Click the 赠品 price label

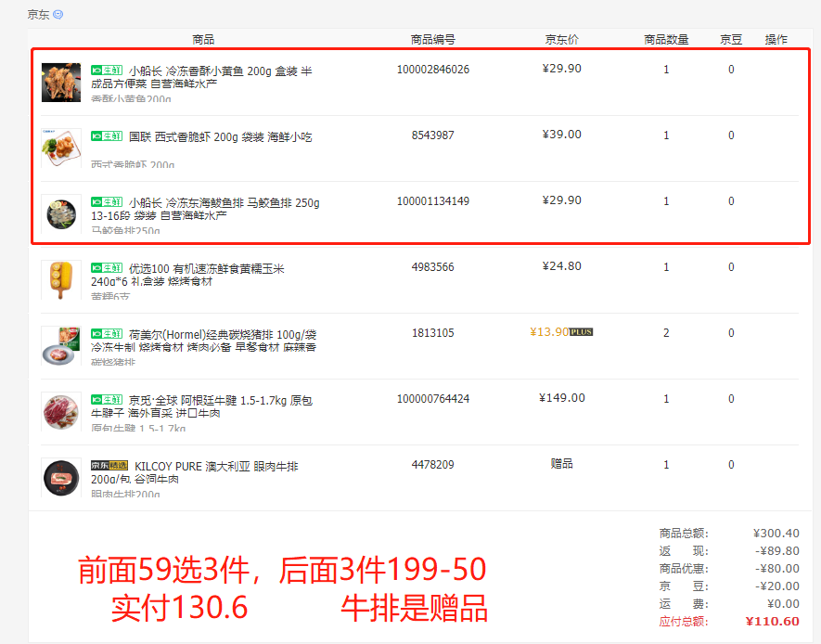(562, 463)
